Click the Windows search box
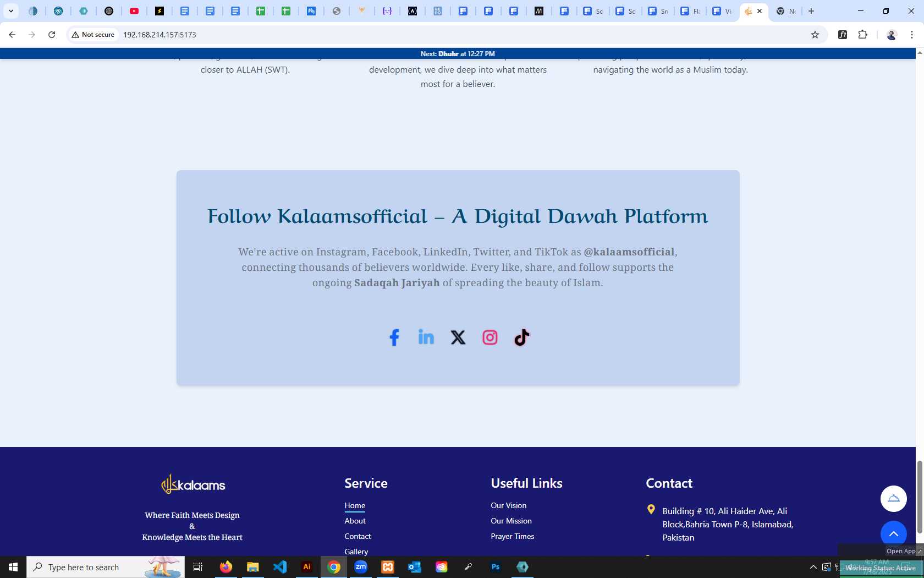The width and height of the screenshot is (924, 578). pyautogui.click(x=106, y=567)
